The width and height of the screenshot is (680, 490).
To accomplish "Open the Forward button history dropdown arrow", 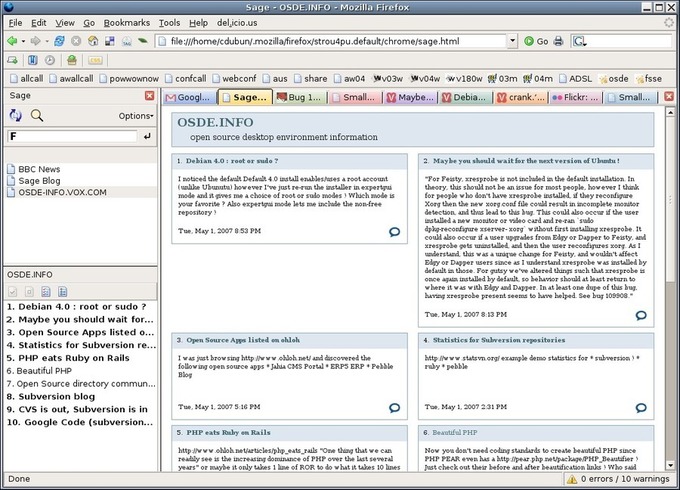I will click(47, 42).
